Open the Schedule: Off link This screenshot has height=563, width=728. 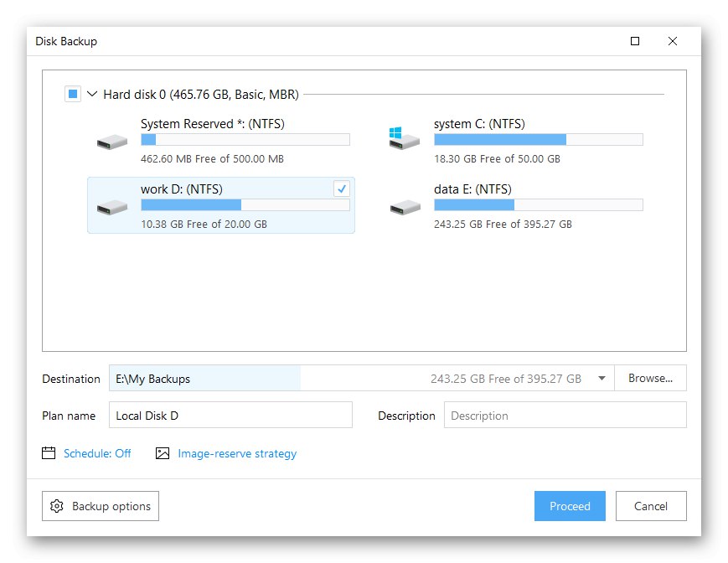pos(97,453)
